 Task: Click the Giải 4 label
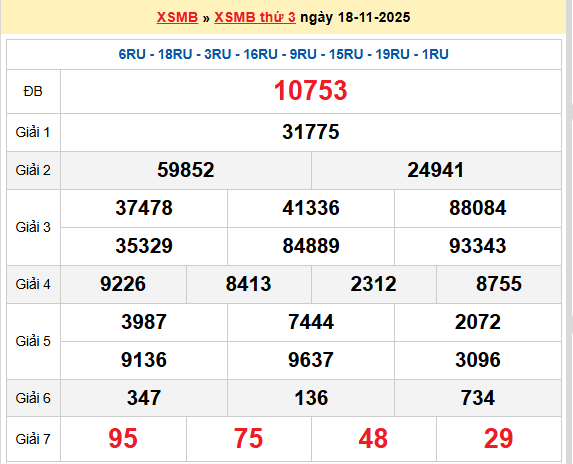click(33, 284)
